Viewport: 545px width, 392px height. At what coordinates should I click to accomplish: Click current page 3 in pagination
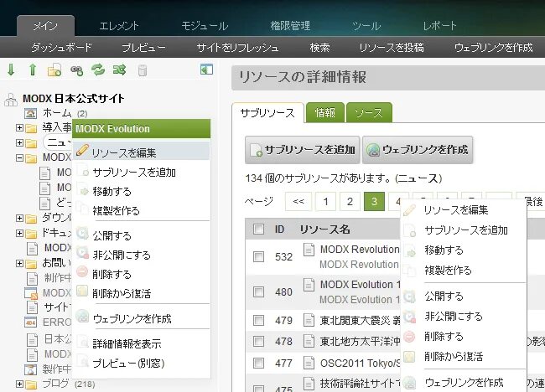click(374, 201)
